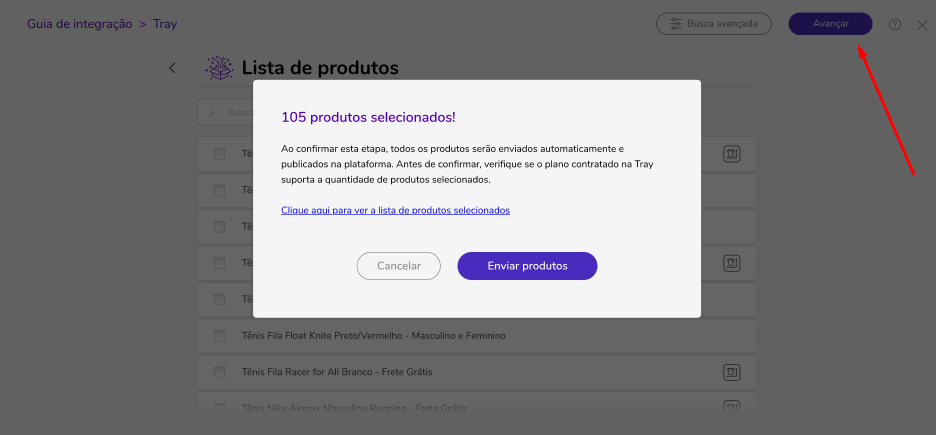
Task: Click the variation icon on Tênis Fila Racer row
Action: (x=731, y=372)
